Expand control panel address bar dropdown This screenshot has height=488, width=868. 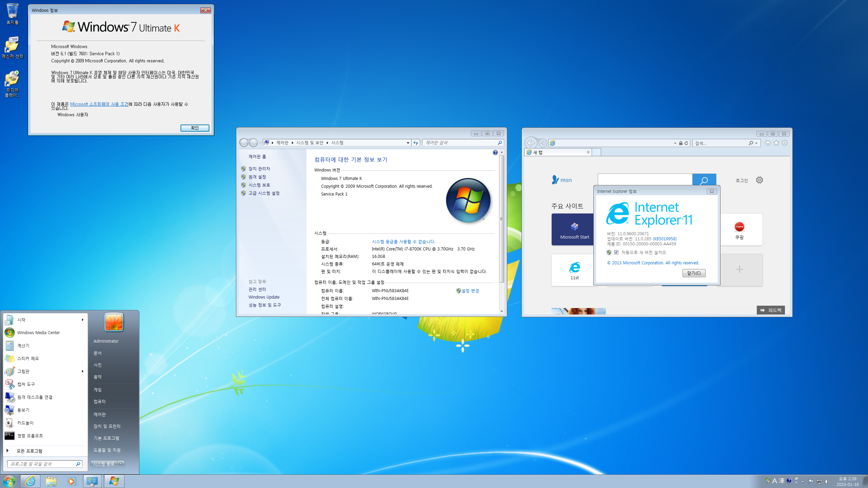click(408, 143)
